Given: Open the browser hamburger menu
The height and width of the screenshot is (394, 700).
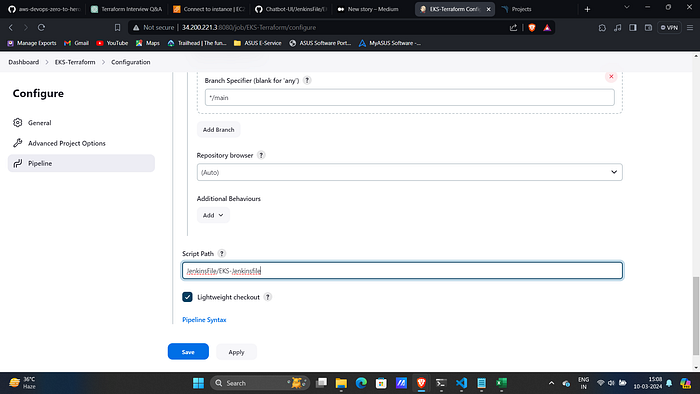Looking at the screenshot, I should [690, 28].
